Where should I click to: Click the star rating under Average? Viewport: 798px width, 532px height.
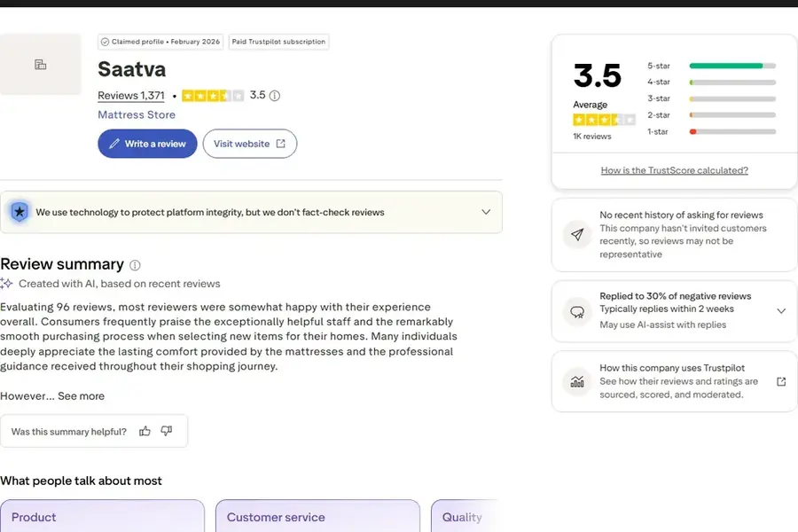pos(604,121)
